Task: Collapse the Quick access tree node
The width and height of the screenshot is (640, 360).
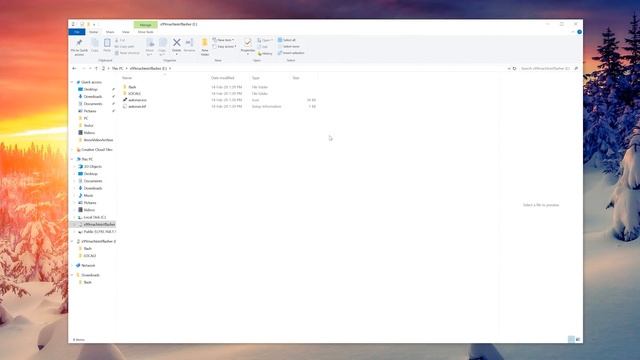Action: (73, 82)
